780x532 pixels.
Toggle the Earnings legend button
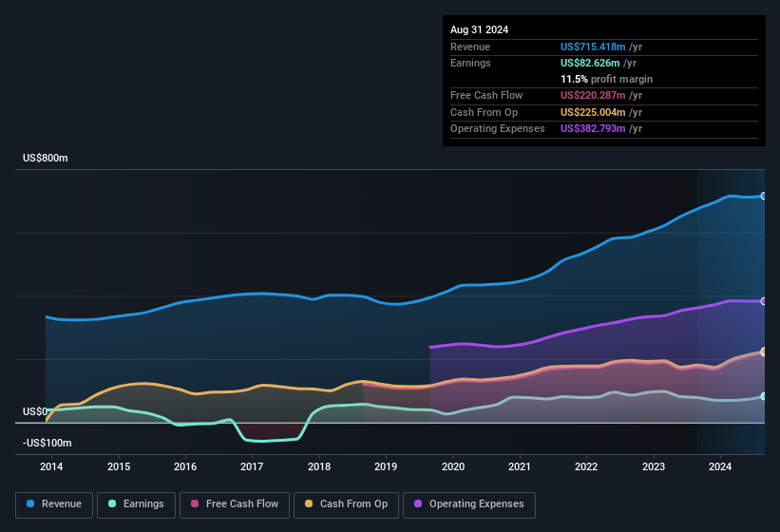(136, 504)
